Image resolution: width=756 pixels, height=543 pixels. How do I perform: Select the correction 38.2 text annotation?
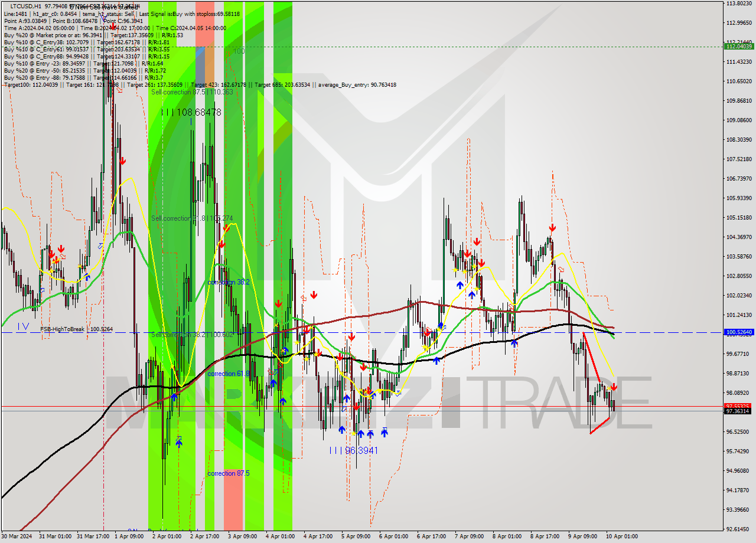(227, 282)
